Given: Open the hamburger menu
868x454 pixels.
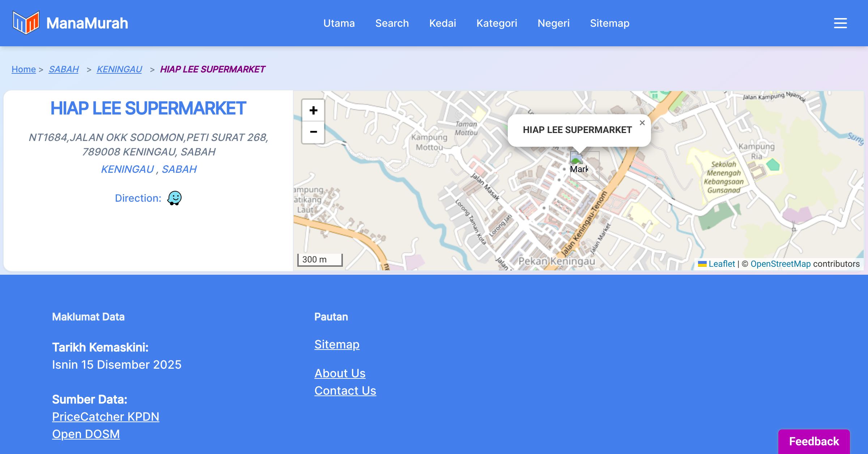Looking at the screenshot, I should 840,23.
